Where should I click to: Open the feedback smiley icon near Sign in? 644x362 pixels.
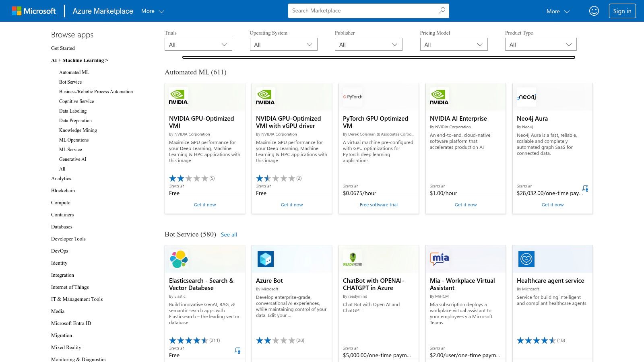(x=594, y=11)
